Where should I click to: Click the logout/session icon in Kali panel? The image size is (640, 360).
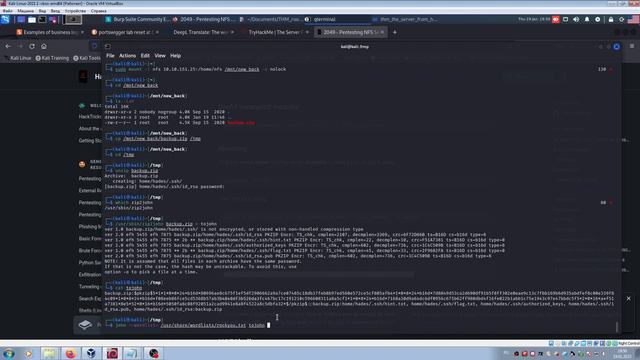click(621, 19)
